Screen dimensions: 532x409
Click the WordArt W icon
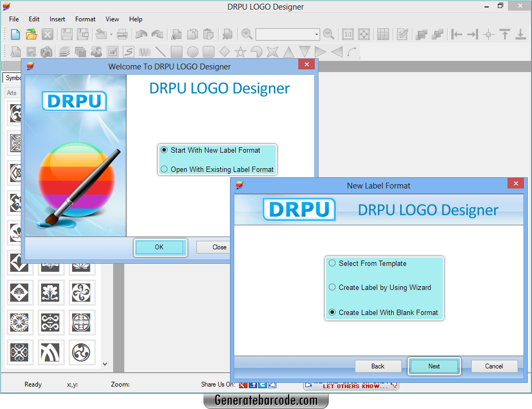coord(112,52)
